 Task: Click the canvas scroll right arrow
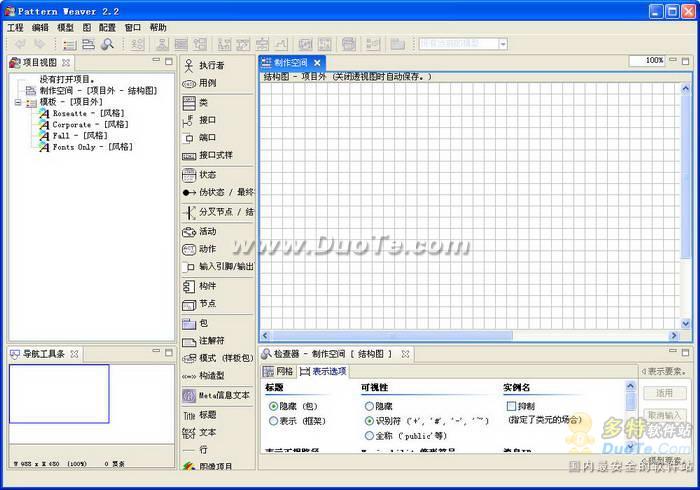pyautogui.click(x=674, y=335)
